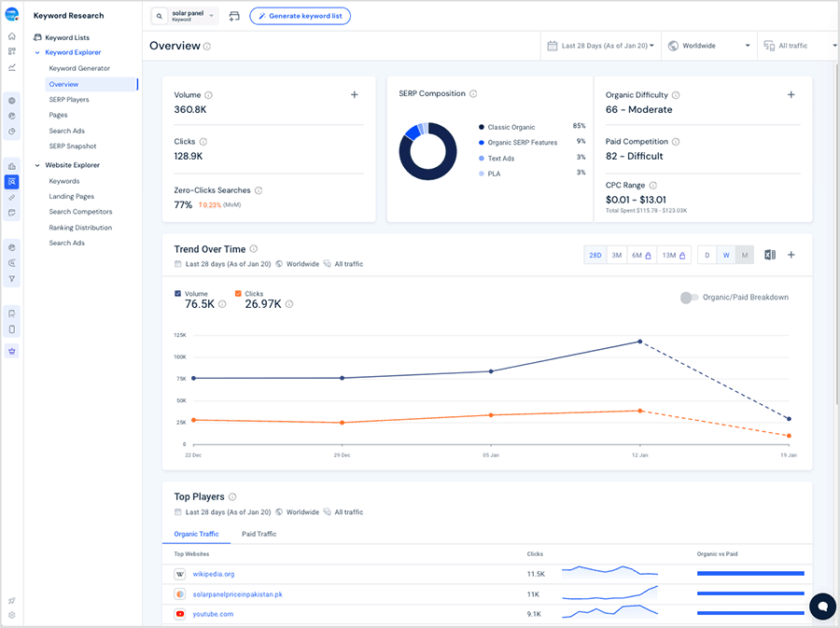The width and height of the screenshot is (840, 628).
Task: Switch granularity to W (weekly)
Action: 726,256
